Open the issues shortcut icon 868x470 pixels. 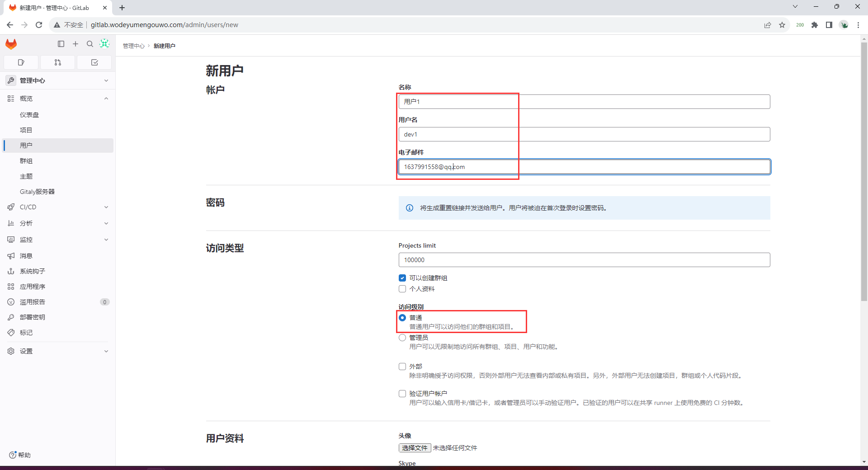point(21,62)
